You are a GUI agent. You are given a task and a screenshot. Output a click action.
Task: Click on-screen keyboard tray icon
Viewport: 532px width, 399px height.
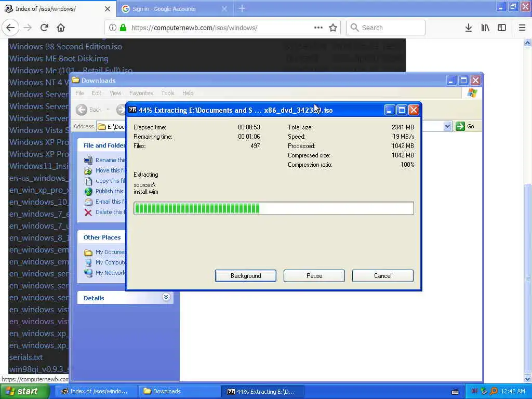pyautogui.click(x=455, y=392)
